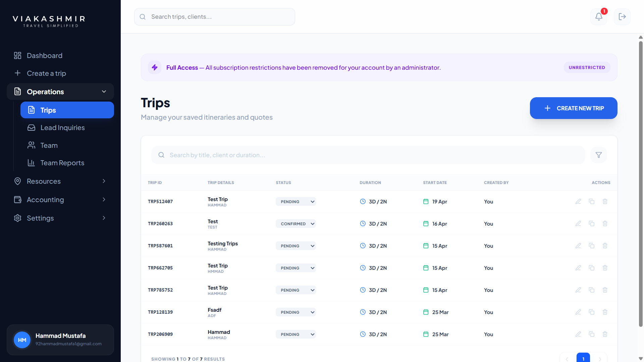Edit trip TRP260263 with pencil icon
This screenshot has height=362, width=644.
coord(578,224)
